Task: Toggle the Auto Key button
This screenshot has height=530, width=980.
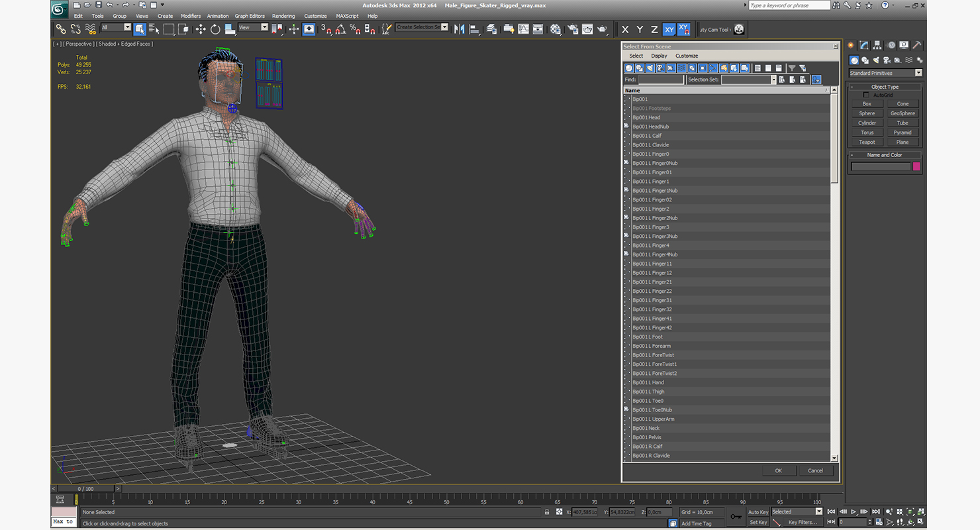Action: (x=758, y=512)
